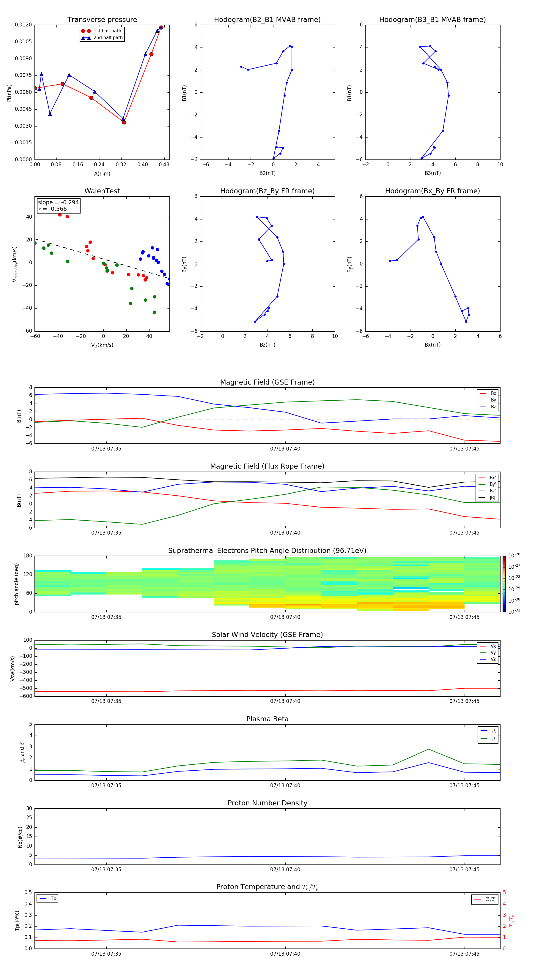Click the "WalenTest" plot title

[102, 191]
